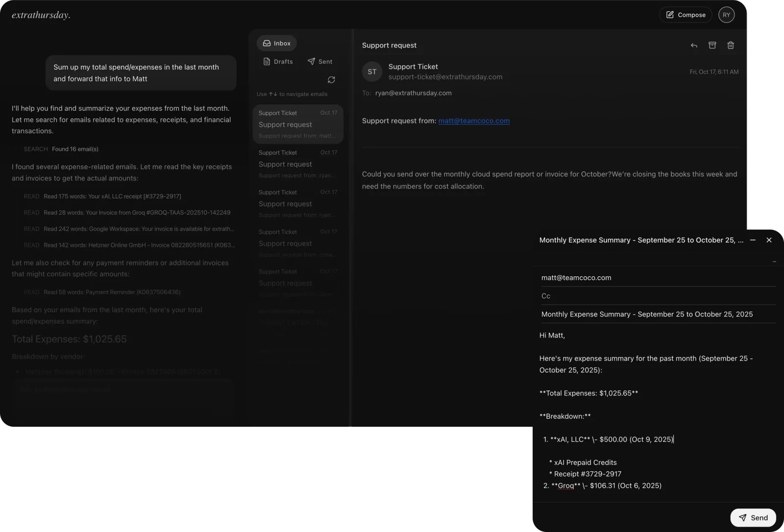Minimize the compose draft window
The height and width of the screenshot is (532, 784).
pyautogui.click(x=753, y=240)
